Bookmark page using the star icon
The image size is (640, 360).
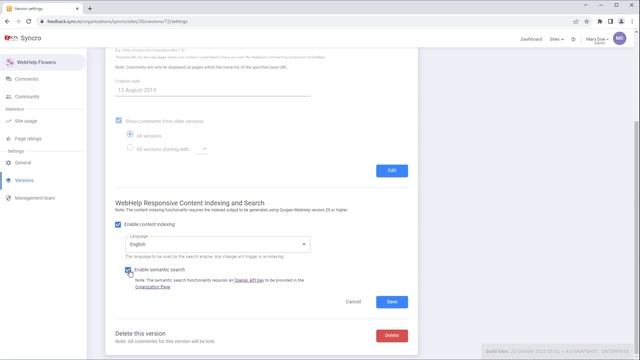click(587, 21)
